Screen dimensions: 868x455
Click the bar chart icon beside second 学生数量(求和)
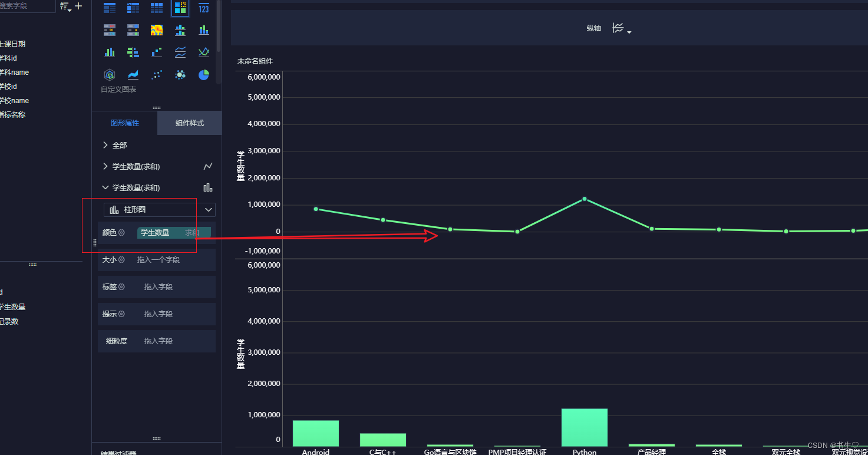pos(208,188)
